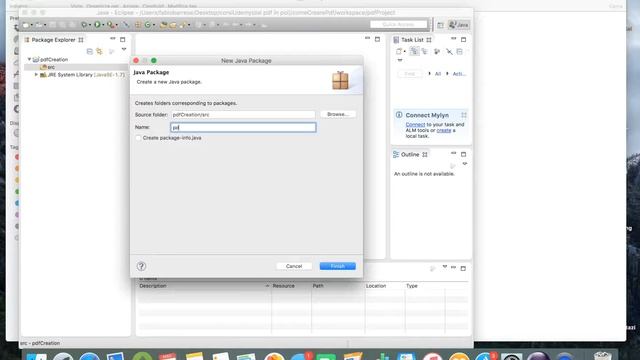640x360 pixels.
Task: Expand the JRE System Library node
Action: coord(36,75)
